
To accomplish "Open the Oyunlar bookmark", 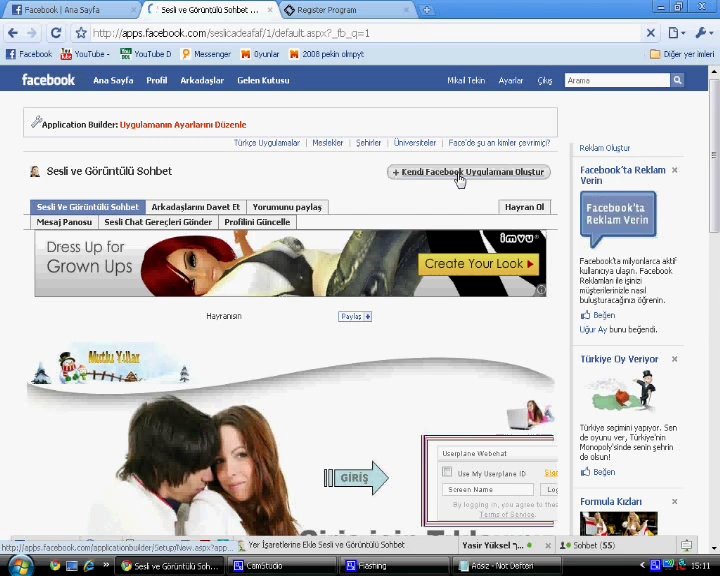I will [x=260, y=54].
